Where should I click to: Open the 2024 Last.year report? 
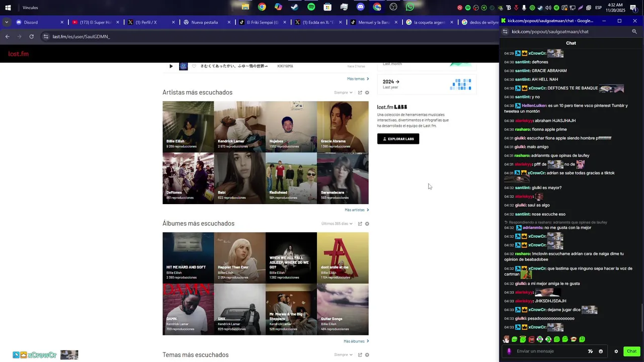point(427,84)
